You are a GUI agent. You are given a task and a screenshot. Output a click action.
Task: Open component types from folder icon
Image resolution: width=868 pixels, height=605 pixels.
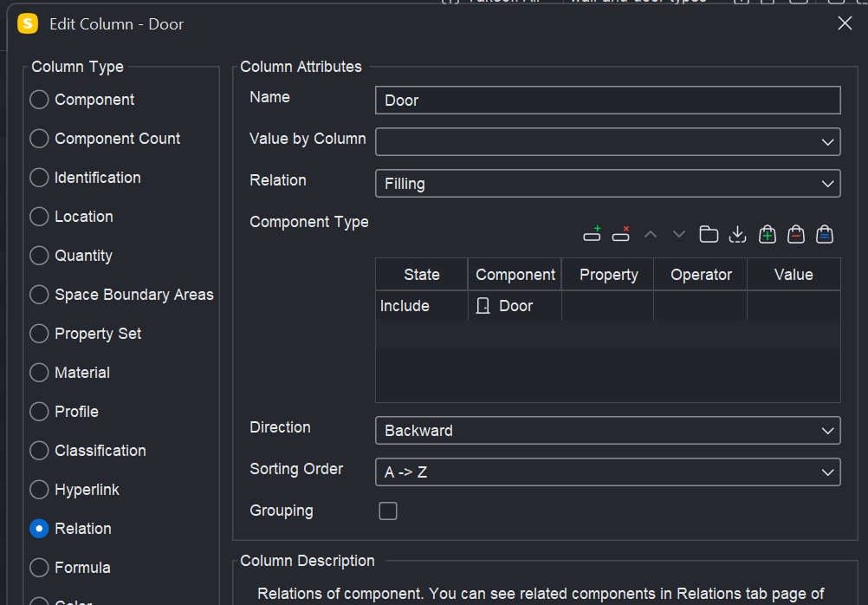click(x=709, y=234)
